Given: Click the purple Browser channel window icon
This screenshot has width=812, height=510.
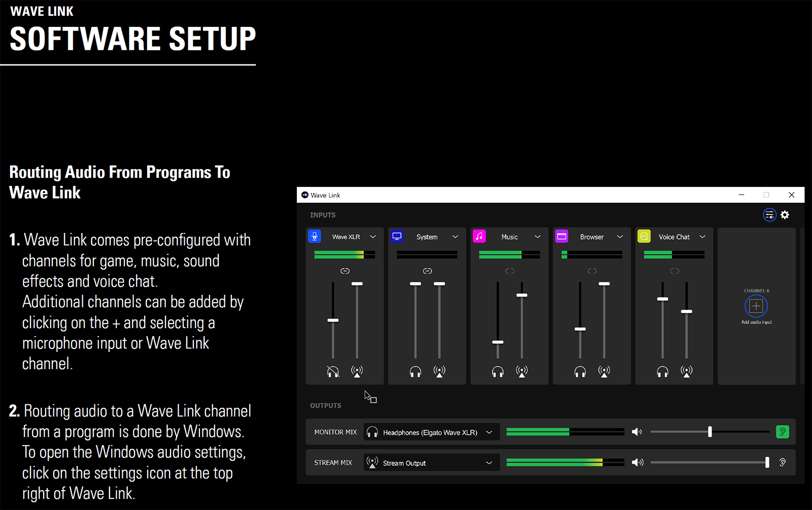Looking at the screenshot, I should coord(561,236).
